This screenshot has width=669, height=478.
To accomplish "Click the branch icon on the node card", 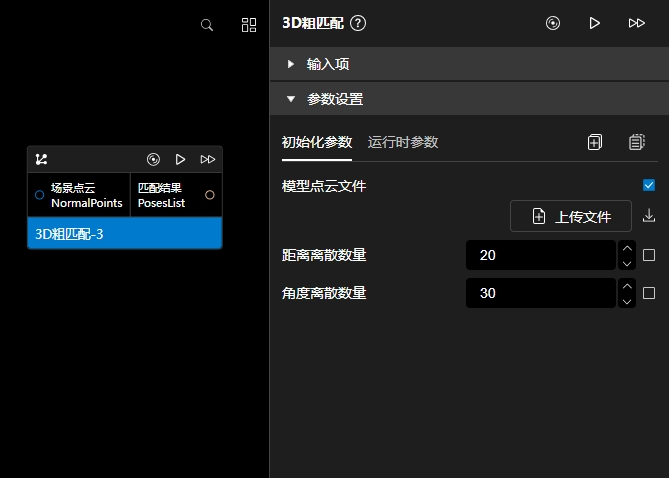I will (x=41, y=159).
